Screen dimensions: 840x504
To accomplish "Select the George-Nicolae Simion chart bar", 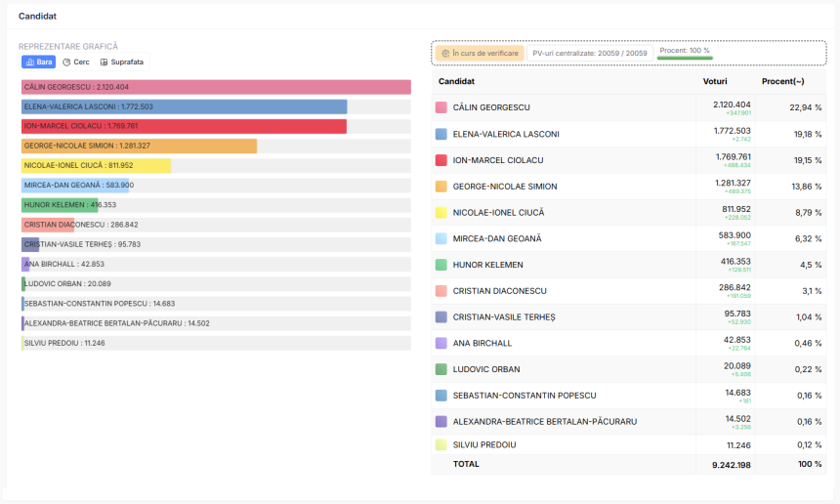I will 140,146.
